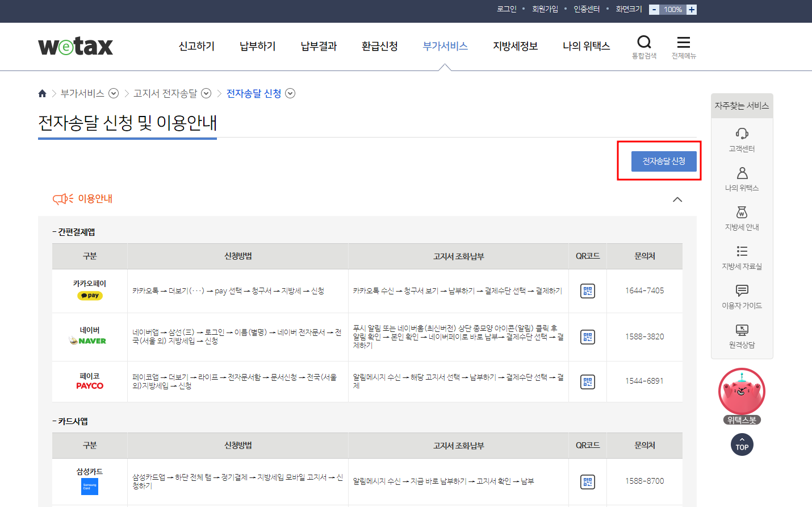
Task: Open the 전자송달 신청 breadcrumb dropdown
Action: [290, 93]
